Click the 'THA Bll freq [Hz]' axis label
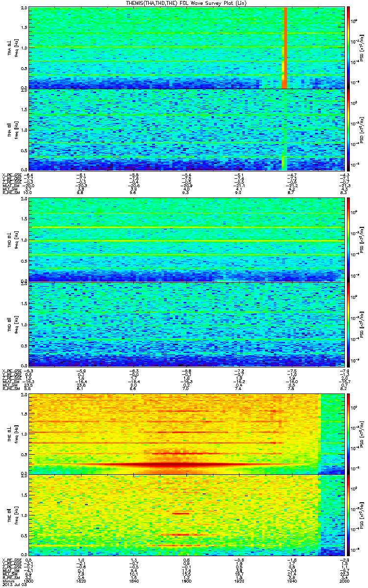368x588 pixels. coord(13,129)
